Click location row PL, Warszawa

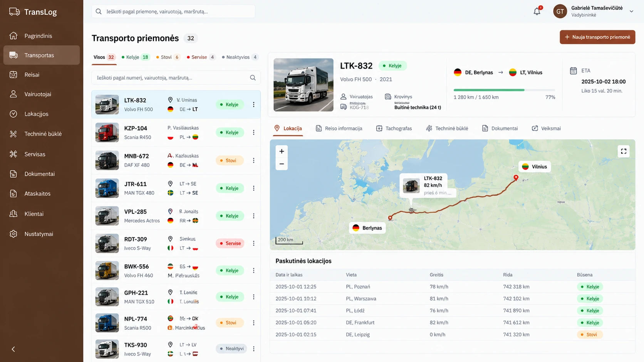(453, 299)
